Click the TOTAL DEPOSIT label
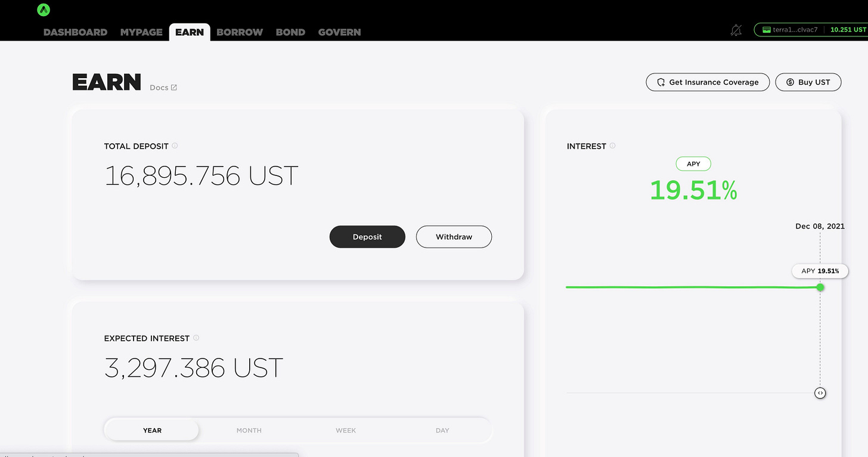Image resolution: width=868 pixels, height=457 pixels. pyautogui.click(x=136, y=146)
